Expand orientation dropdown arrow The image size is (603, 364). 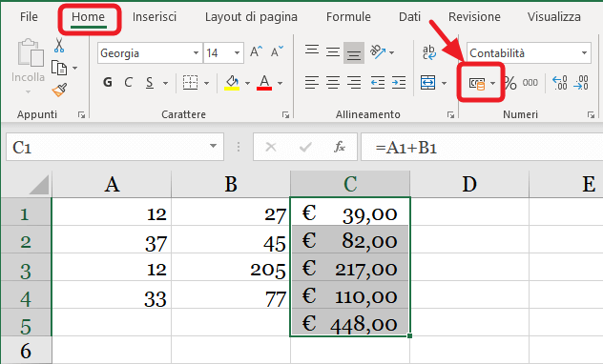tap(391, 52)
